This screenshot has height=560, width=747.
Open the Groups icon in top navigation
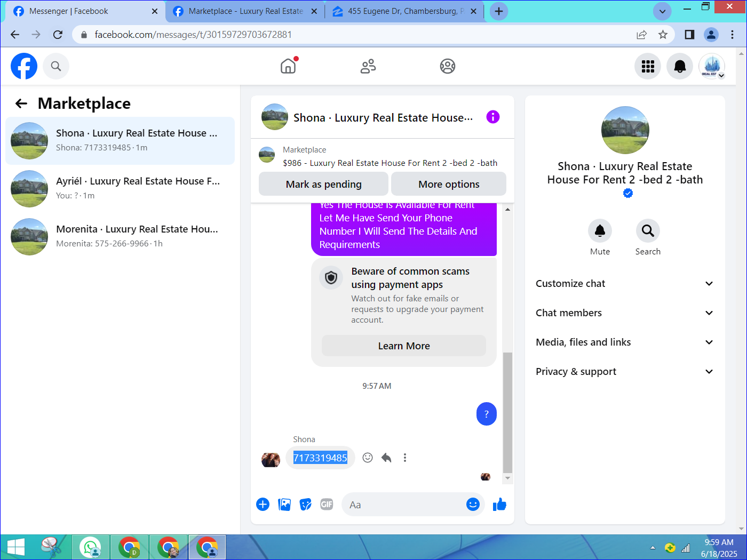pos(448,66)
